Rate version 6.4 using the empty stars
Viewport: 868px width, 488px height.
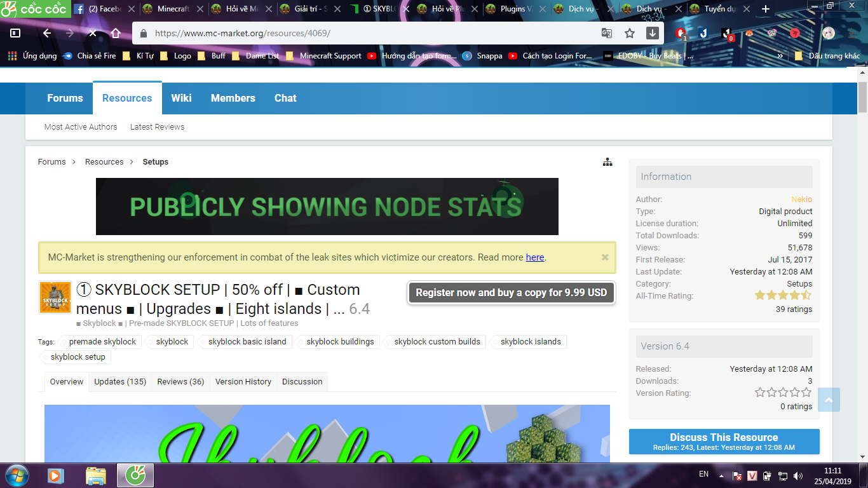[x=783, y=393]
